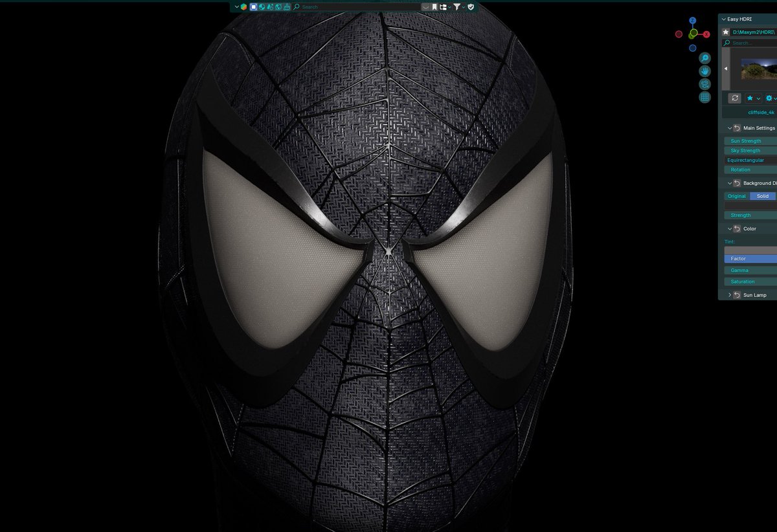This screenshot has width=777, height=532.
Task: Edit the D:\Maxym2\HDRI\ folder path field
Action: pos(754,32)
